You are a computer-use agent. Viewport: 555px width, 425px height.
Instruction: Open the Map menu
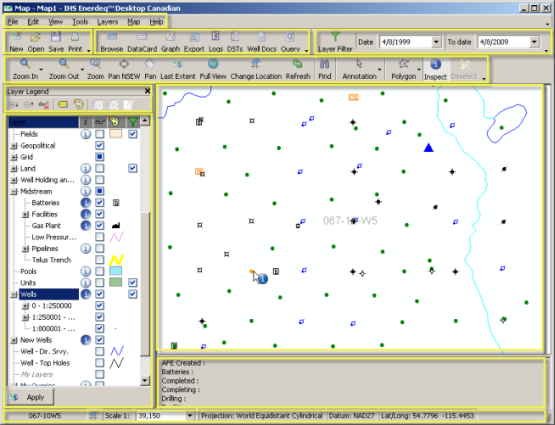(133, 22)
